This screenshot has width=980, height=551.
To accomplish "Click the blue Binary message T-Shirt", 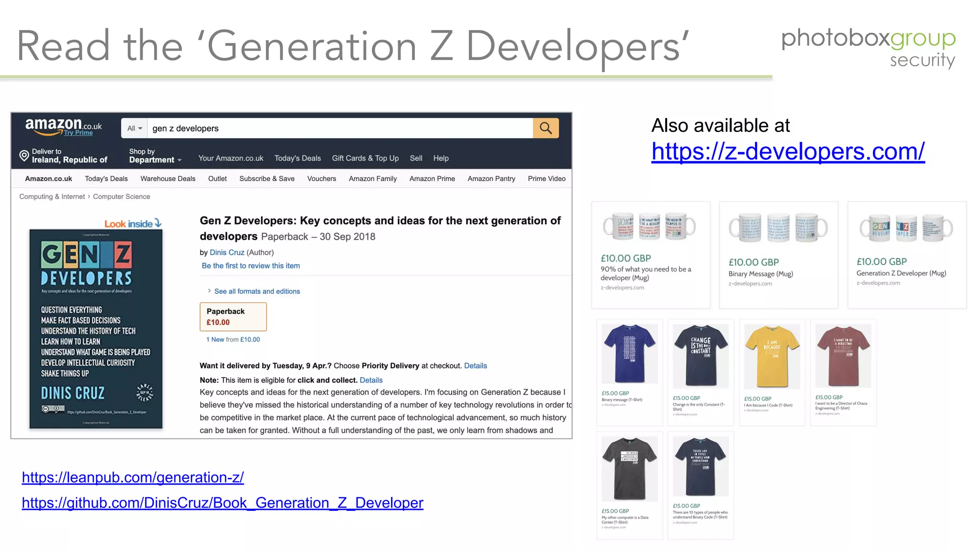I will click(629, 372).
